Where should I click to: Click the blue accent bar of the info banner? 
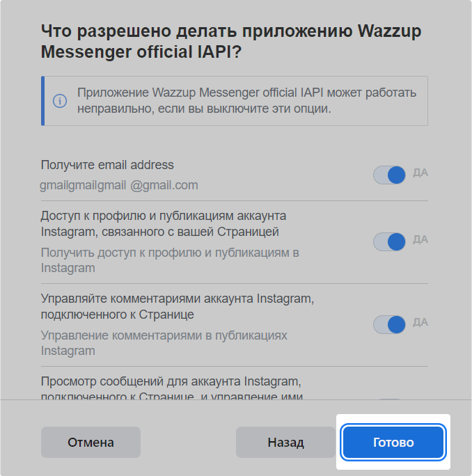43,101
